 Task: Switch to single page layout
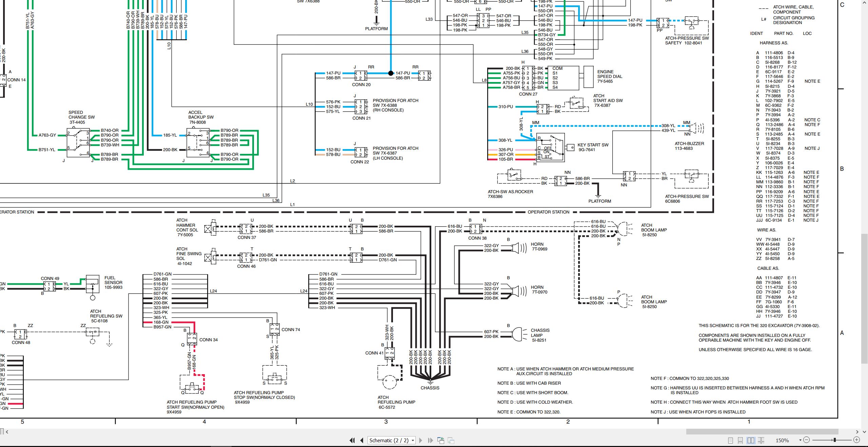click(730, 440)
